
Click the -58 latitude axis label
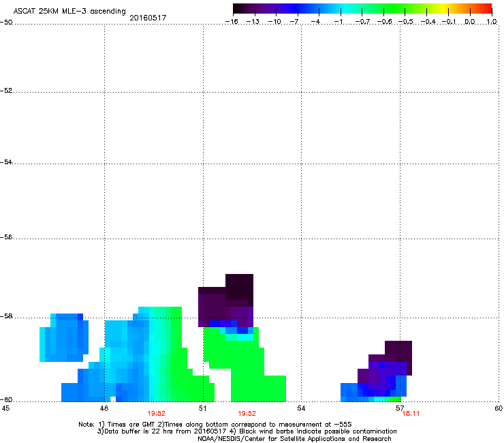coord(6,316)
